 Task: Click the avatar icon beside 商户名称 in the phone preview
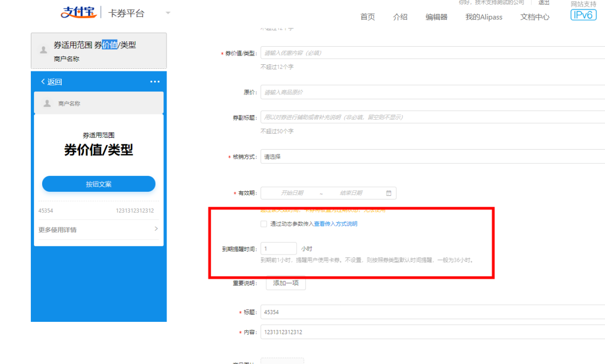click(47, 103)
